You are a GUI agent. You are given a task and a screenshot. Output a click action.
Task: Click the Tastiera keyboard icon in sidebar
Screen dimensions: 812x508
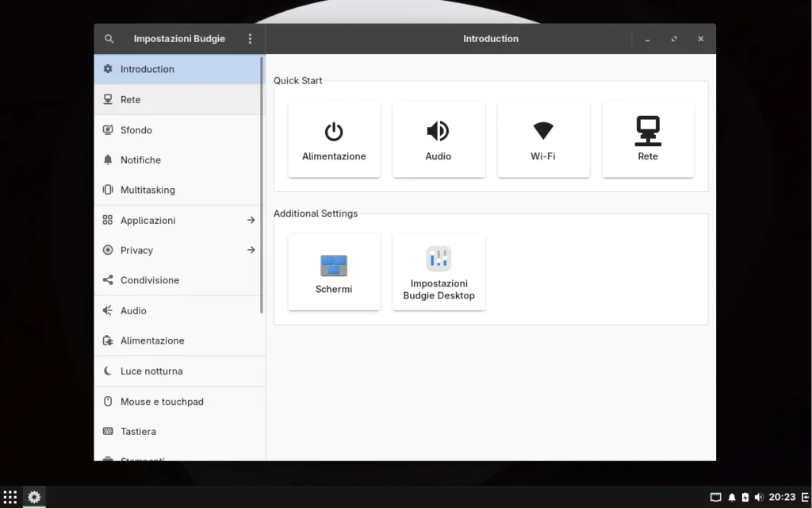(x=106, y=431)
